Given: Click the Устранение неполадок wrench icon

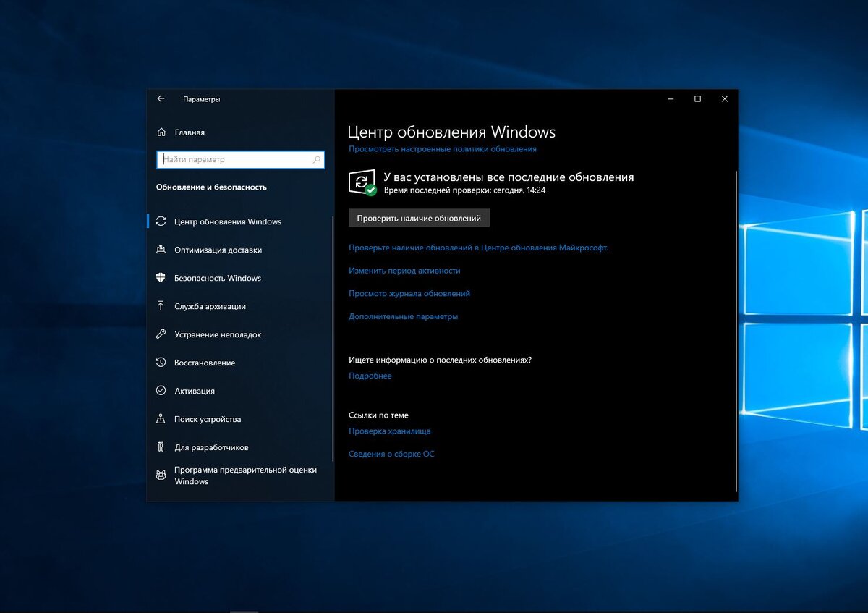Looking at the screenshot, I should pyautogui.click(x=161, y=334).
